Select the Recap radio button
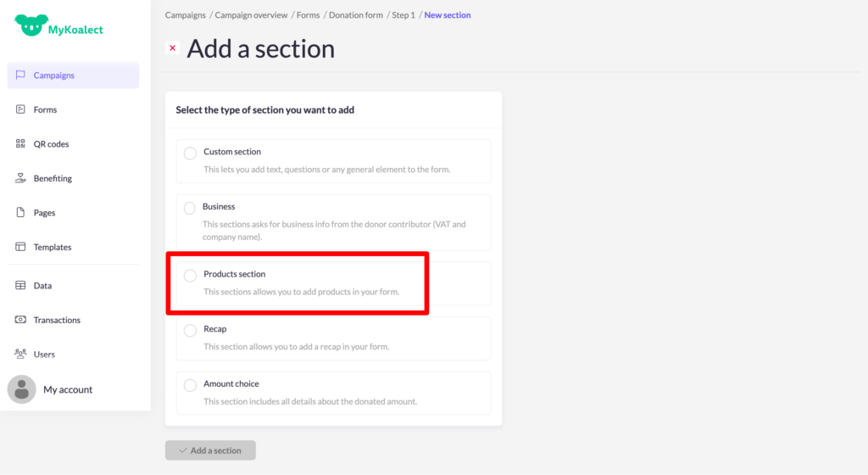Screen dimensions: 868x475 190,330
